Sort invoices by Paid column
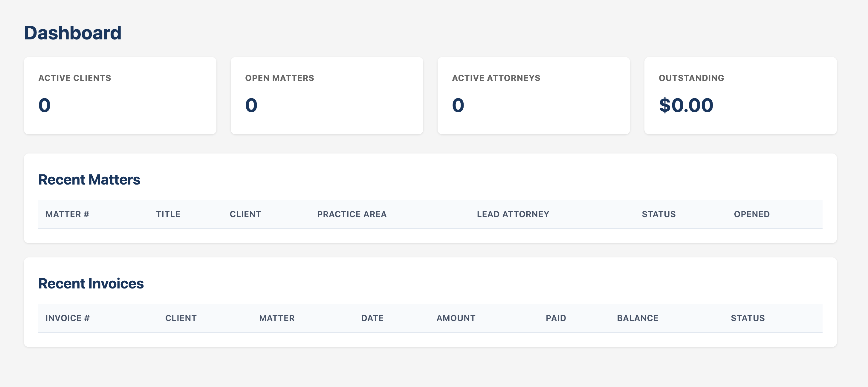Image resolution: width=868 pixels, height=387 pixels. click(556, 318)
